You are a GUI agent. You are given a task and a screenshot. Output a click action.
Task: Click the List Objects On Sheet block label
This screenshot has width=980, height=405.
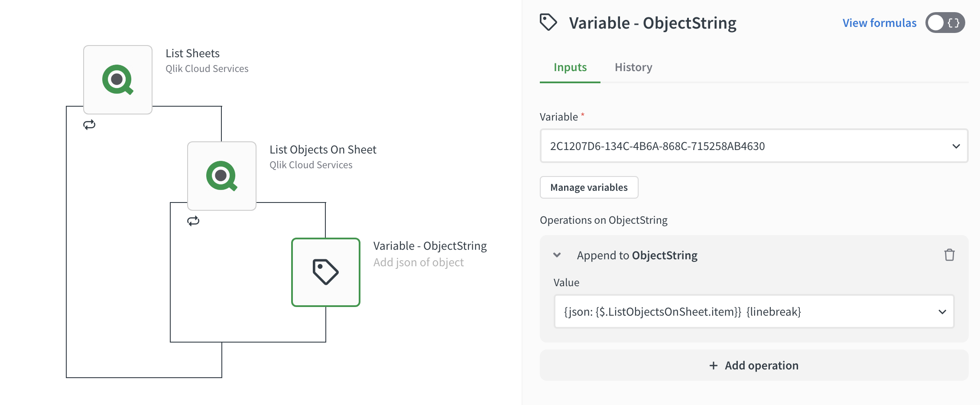323,149
